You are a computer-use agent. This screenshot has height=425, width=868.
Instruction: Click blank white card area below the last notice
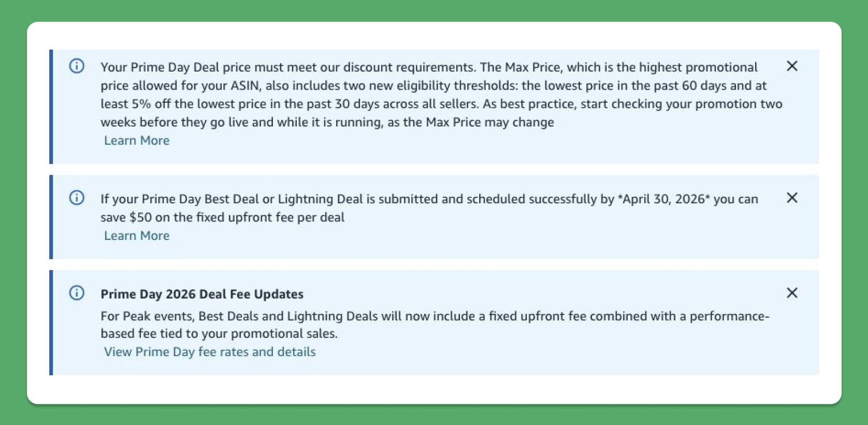coord(434,389)
